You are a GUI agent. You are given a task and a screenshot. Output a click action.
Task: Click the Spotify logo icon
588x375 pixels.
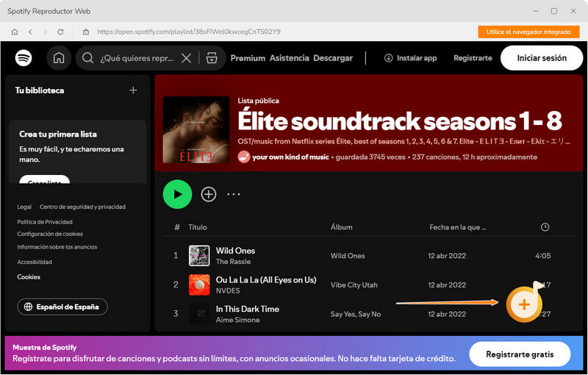pos(24,58)
